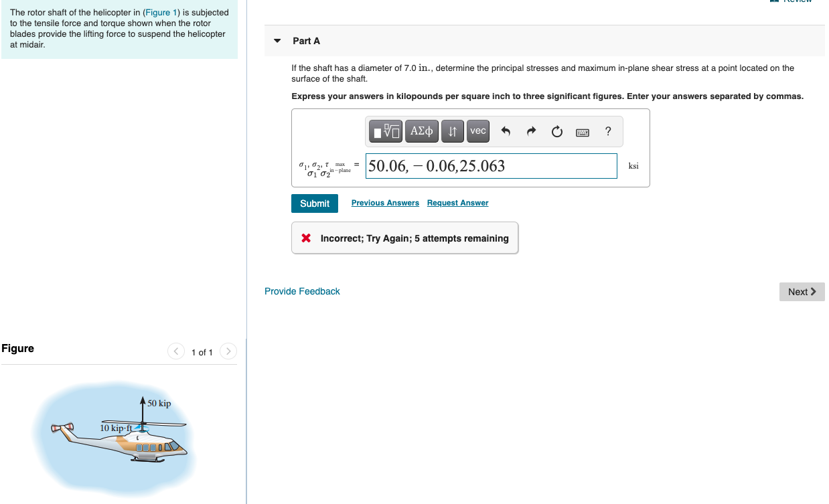Undo the last answer edit

pos(506,132)
